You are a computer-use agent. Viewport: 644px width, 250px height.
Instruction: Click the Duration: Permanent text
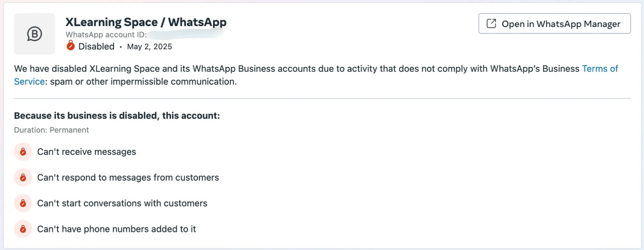point(52,130)
